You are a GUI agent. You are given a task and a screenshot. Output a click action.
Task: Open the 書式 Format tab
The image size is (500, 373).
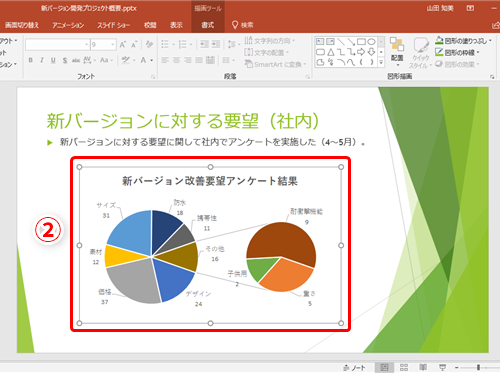pyautogui.click(x=208, y=25)
